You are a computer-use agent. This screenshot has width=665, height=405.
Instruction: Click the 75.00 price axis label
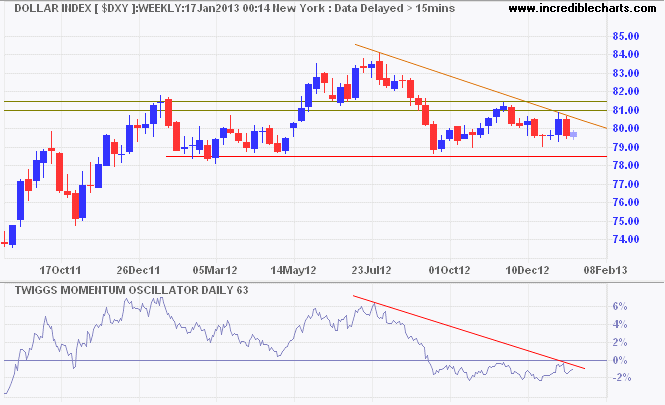626,221
